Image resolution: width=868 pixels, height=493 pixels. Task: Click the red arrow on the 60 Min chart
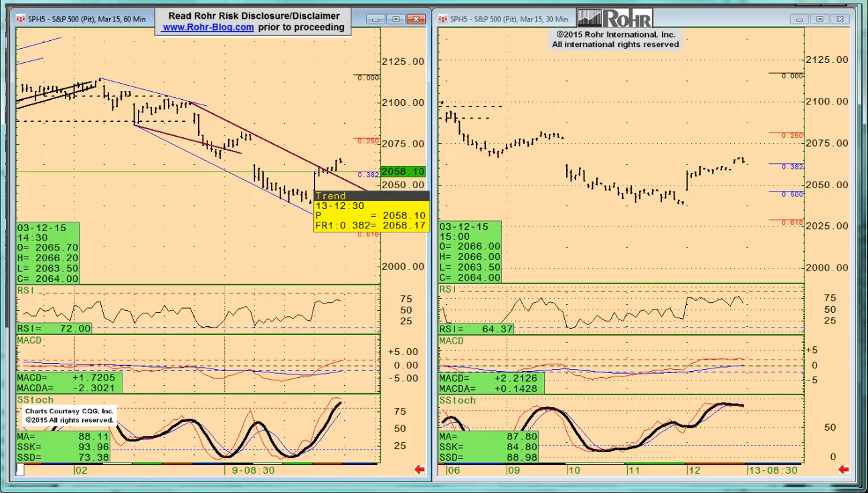point(420,470)
